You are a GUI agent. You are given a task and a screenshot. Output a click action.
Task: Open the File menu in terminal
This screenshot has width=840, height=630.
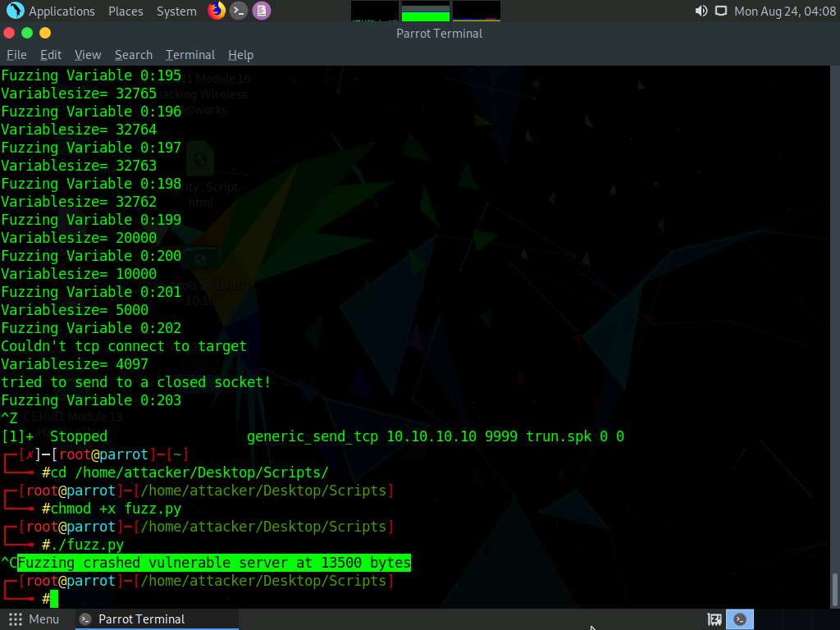click(16, 55)
